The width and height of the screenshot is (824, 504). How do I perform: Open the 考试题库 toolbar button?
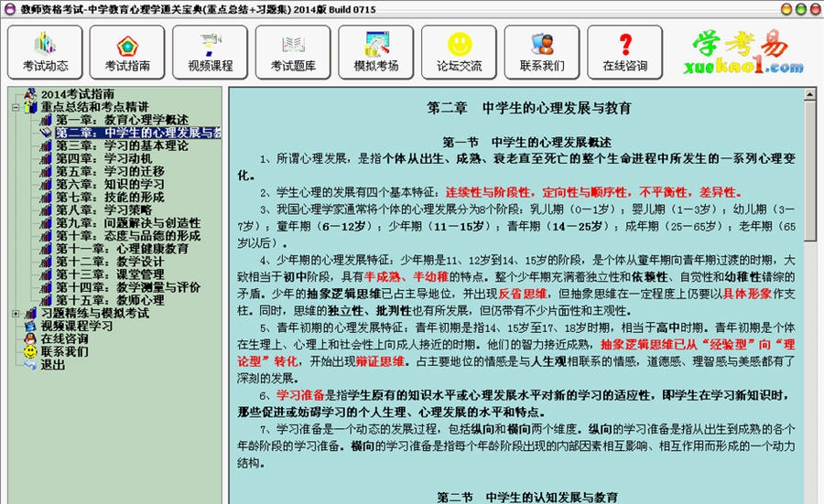click(x=293, y=52)
